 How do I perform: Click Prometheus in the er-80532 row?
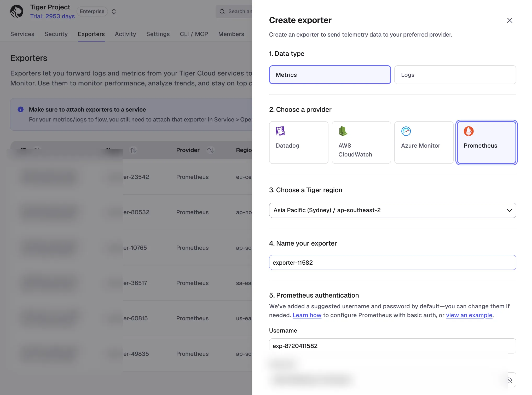192,212
